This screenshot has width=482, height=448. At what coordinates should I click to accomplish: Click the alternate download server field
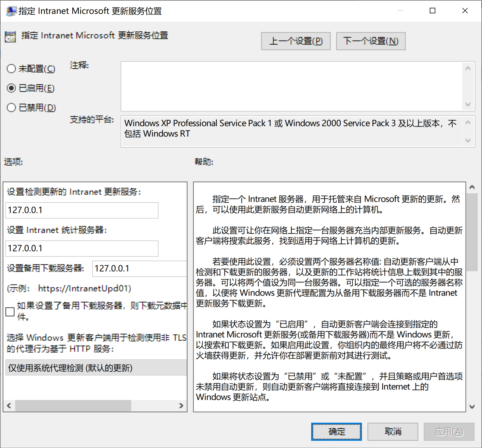tap(140, 268)
